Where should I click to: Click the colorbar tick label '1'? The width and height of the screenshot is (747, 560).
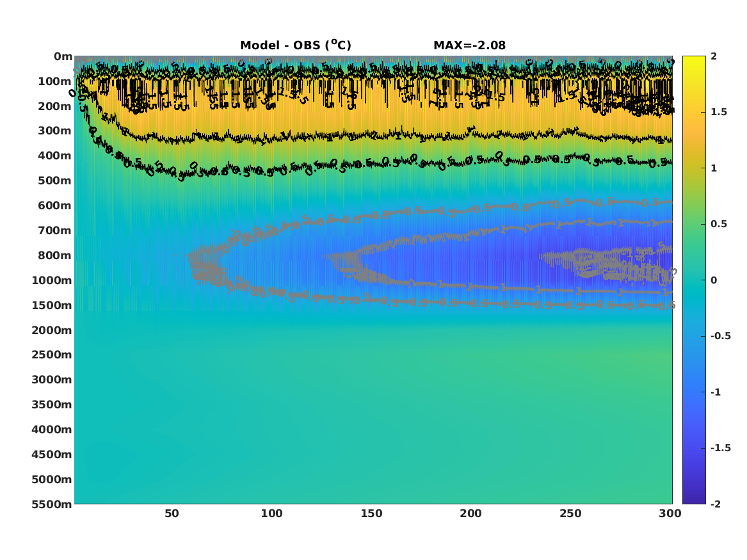point(714,168)
